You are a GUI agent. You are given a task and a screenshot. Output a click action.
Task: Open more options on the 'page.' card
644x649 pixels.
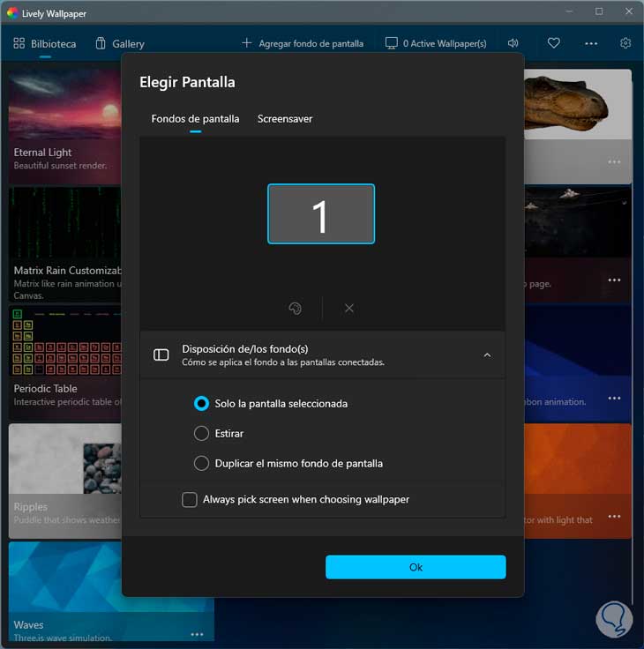click(614, 280)
